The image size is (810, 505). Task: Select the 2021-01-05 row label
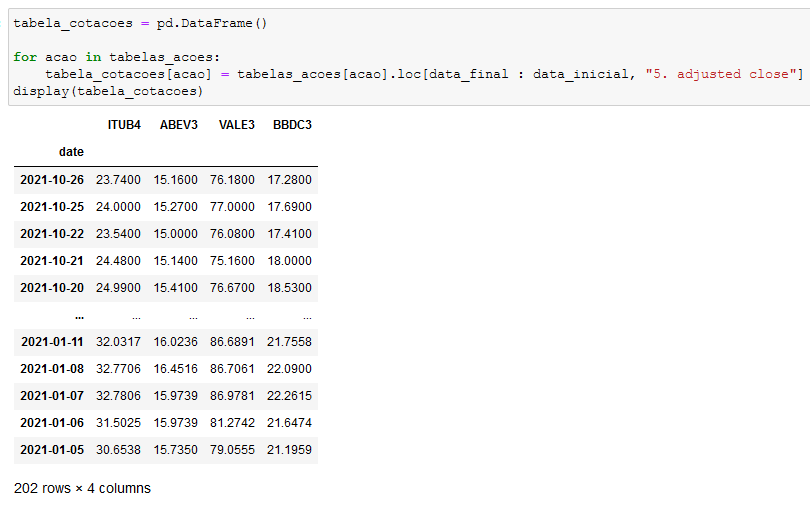click(x=52, y=450)
